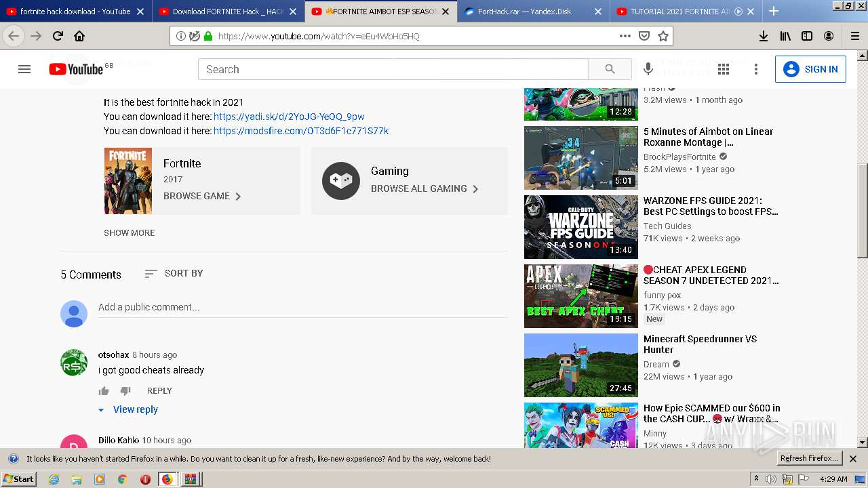Open a new tab with the plus icon
The width and height of the screenshot is (868, 488).
pos(774,11)
